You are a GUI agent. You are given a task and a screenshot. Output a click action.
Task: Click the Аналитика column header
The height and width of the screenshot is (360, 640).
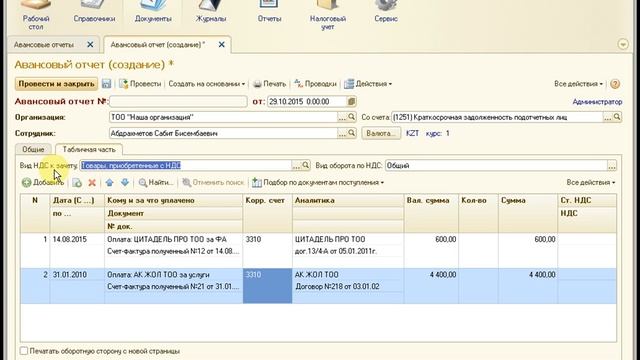[348, 200]
